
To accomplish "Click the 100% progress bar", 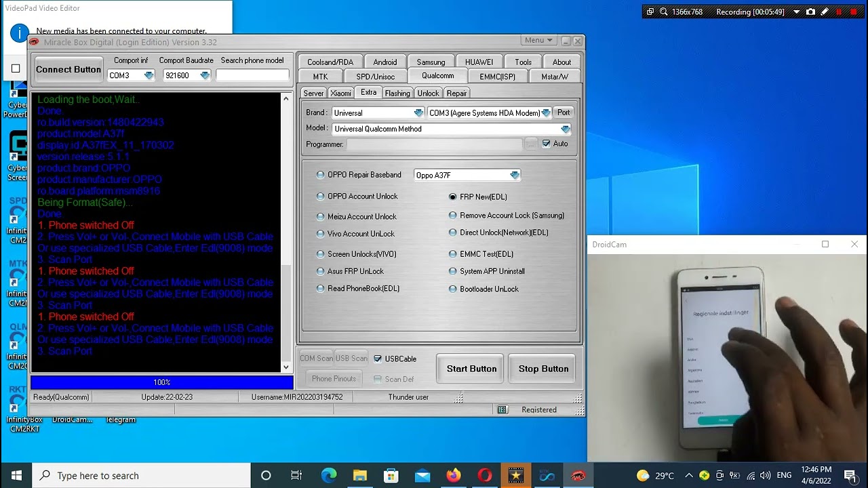I will (161, 382).
